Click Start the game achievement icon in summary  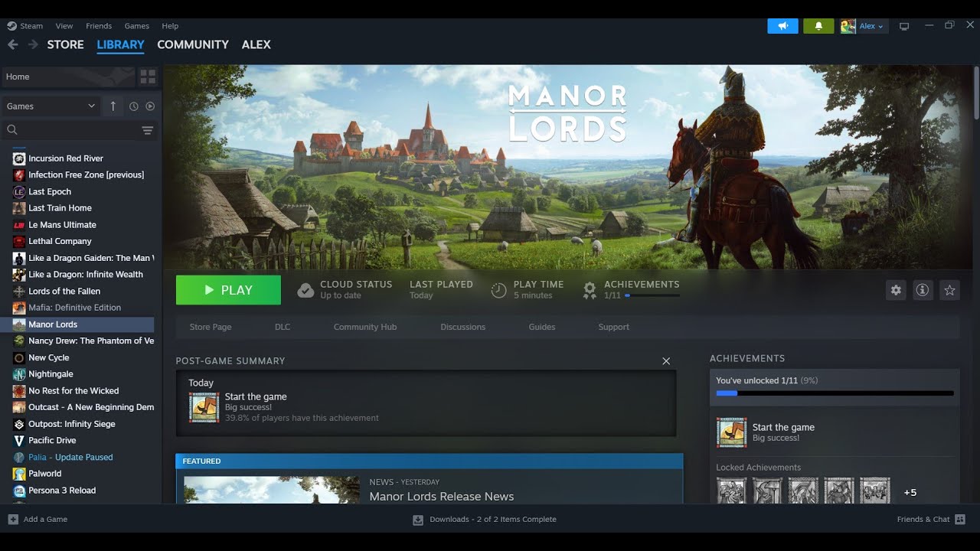coord(204,407)
